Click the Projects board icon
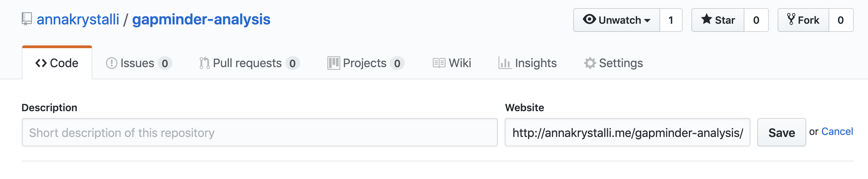Image resolution: width=868 pixels, height=179 pixels. pyautogui.click(x=333, y=63)
